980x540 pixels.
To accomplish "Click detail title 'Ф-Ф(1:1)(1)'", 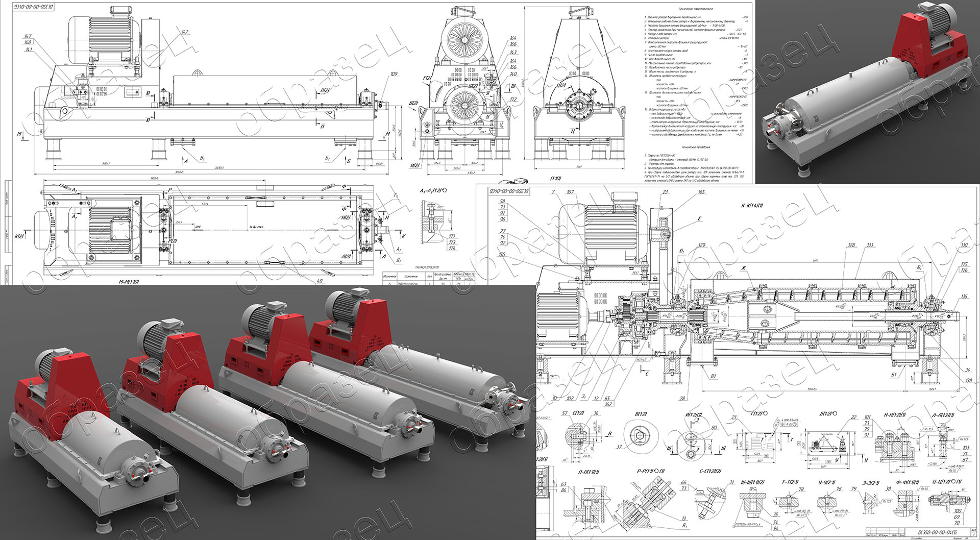I will [907, 482].
